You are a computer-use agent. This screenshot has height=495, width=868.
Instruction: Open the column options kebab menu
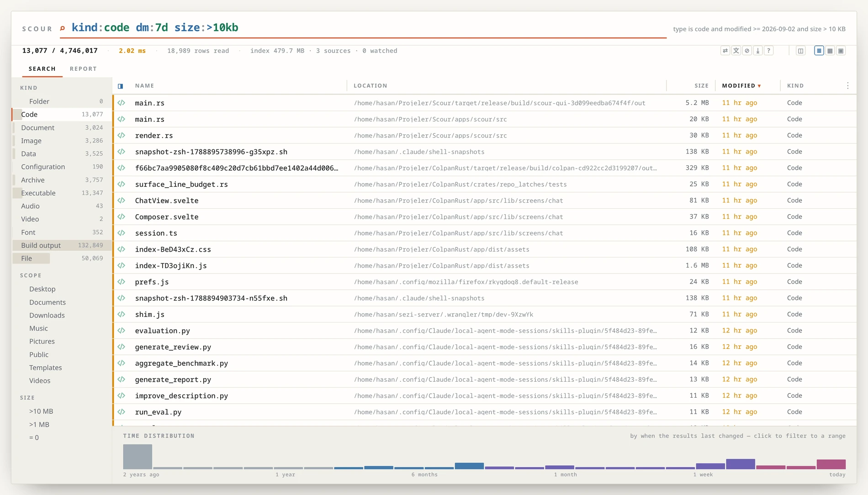pos(848,85)
